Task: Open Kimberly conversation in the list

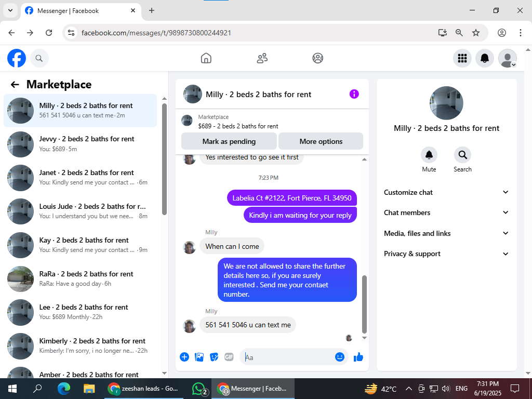Action: pyautogui.click(x=81, y=346)
